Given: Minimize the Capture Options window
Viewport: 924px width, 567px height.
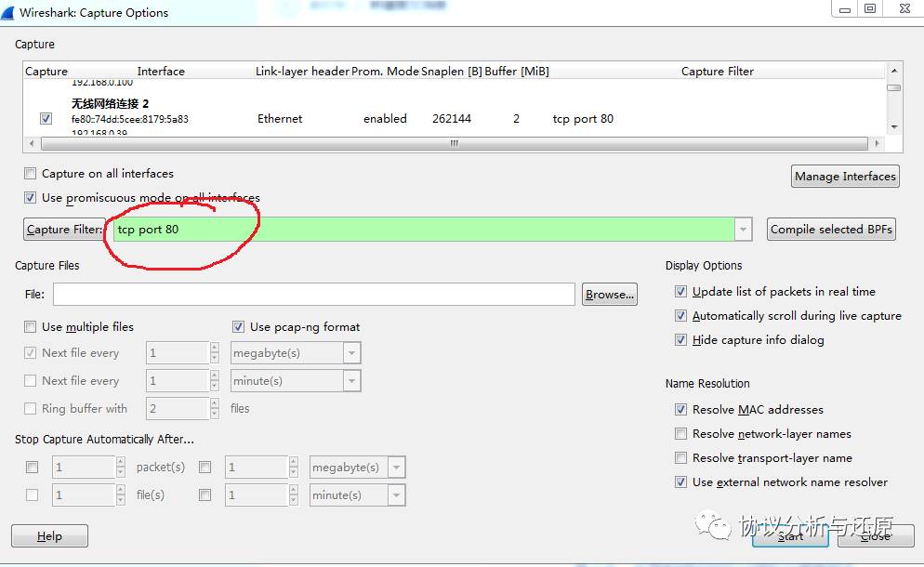Looking at the screenshot, I should [844, 9].
